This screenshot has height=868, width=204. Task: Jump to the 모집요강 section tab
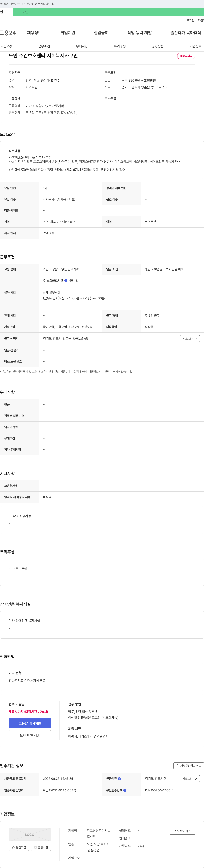pyautogui.click(x=6, y=46)
